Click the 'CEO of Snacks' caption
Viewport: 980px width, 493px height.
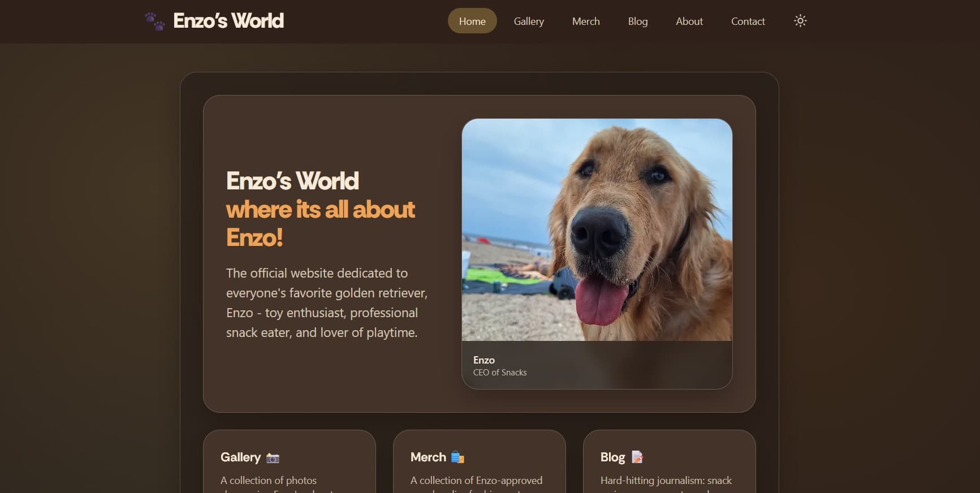[500, 373]
